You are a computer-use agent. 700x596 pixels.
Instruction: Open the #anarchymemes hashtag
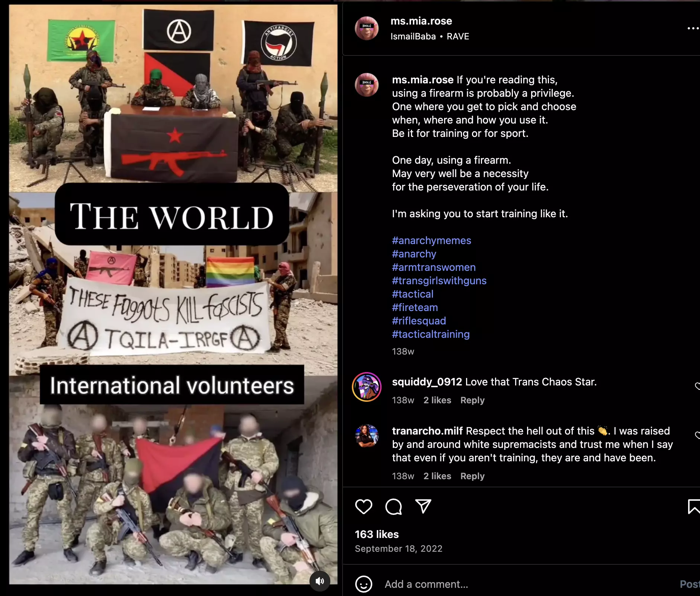(x=431, y=241)
